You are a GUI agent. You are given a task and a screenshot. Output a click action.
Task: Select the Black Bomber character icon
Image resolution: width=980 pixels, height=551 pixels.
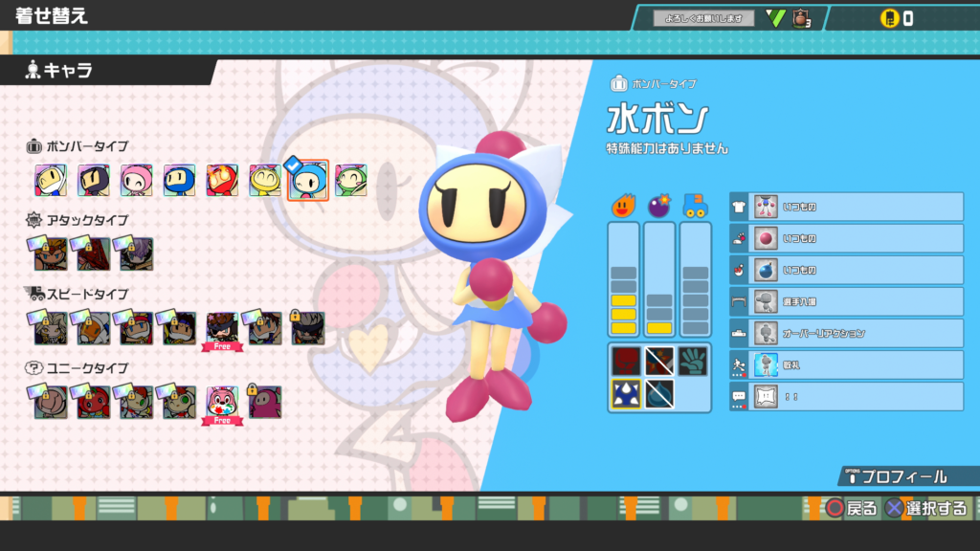point(93,180)
